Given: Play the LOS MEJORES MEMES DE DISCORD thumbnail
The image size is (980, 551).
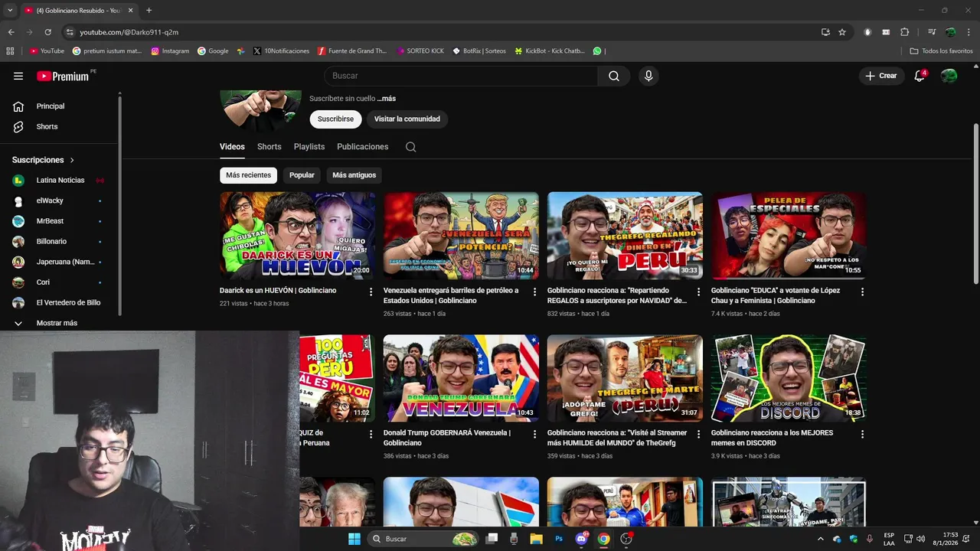Looking at the screenshot, I should point(789,378).
